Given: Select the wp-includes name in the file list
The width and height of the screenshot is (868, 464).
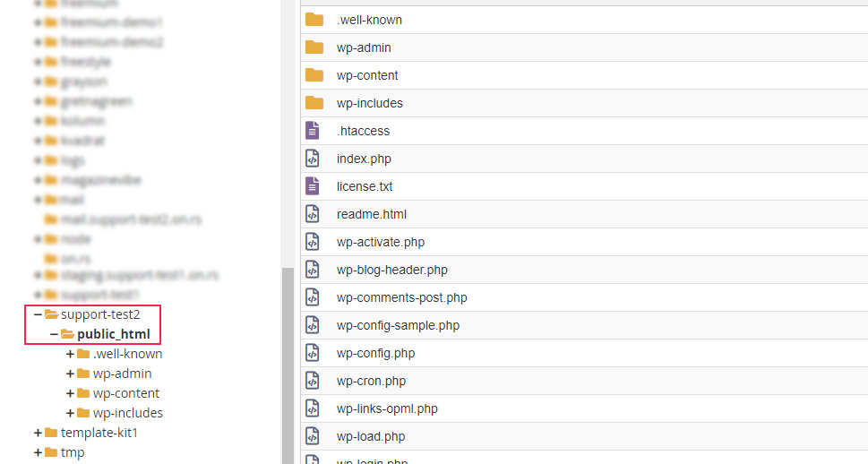Looking at the screenshot, I should click(369, 103).
